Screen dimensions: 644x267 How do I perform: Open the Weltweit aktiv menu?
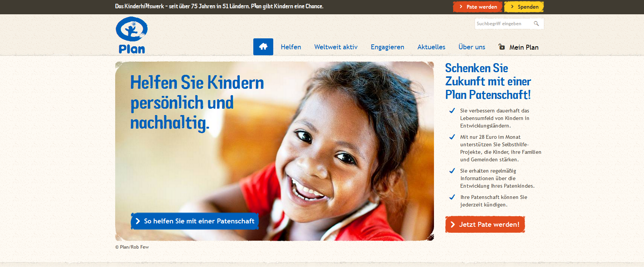(x=336, y=47)
